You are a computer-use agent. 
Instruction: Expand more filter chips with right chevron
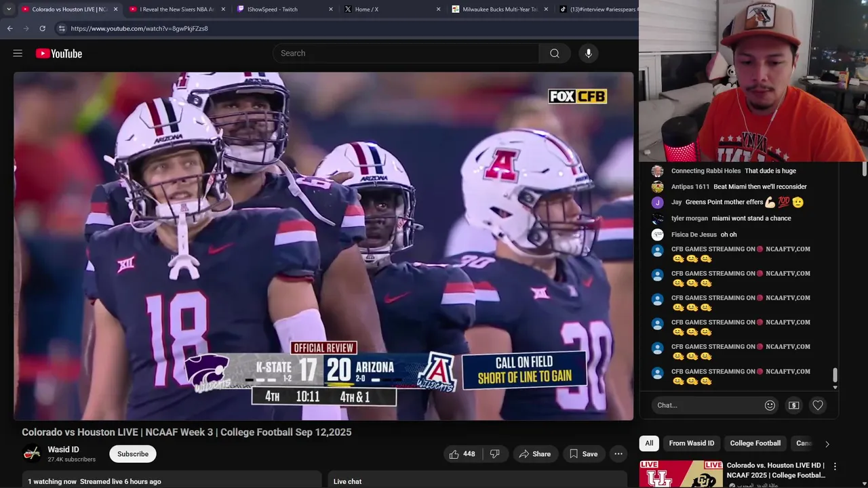pyautogui.click(x=827, y=444)
